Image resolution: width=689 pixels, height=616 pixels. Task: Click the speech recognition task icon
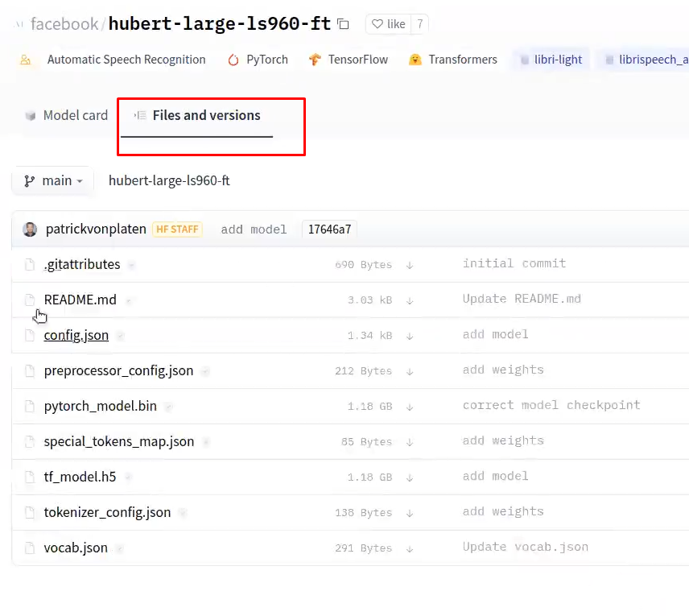(26, 60)
